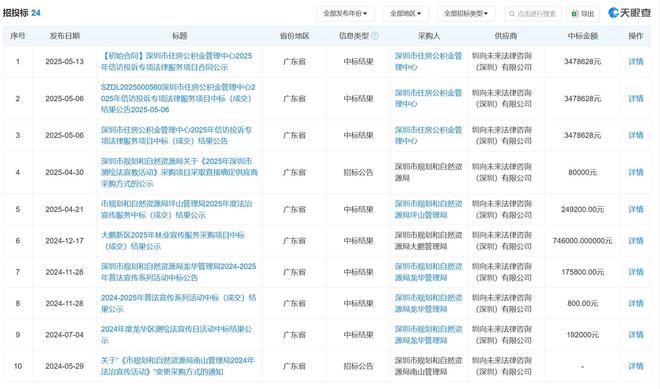
Task: Open 大鹏新区2025年林业宣传服务采购项目 title link
Action: tap(173, 241)
